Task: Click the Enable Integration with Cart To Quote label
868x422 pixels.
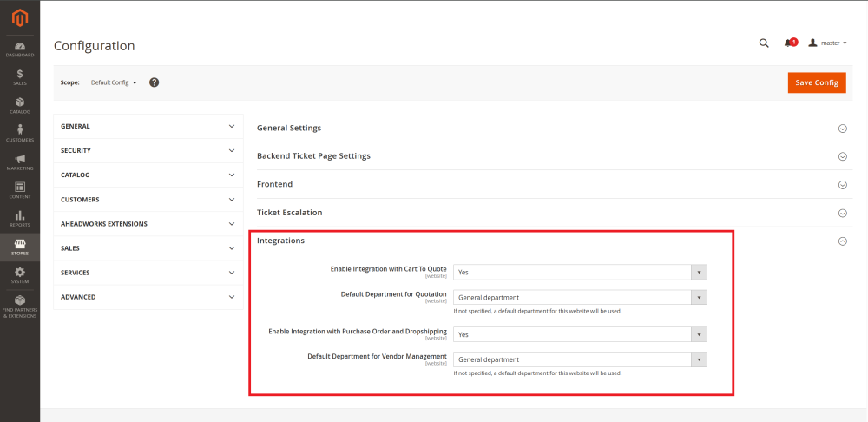Action: (389, 269)
